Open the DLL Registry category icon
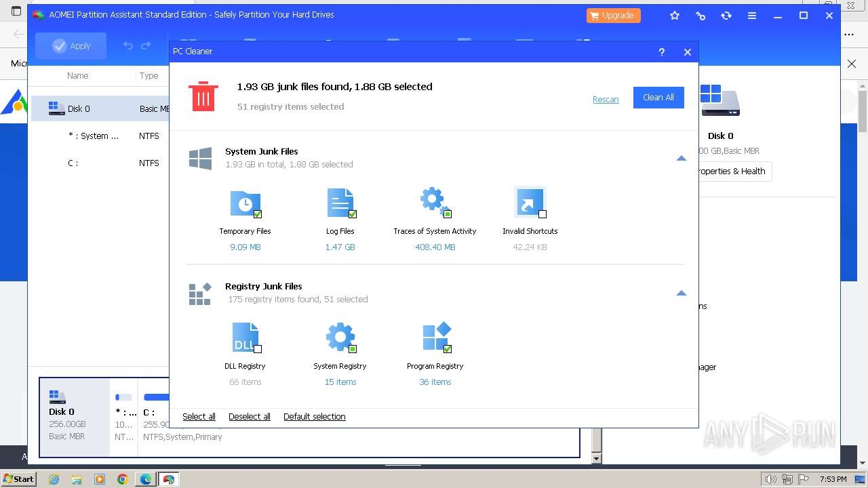This screenshot has height=488, width=868. pos(245,338)
